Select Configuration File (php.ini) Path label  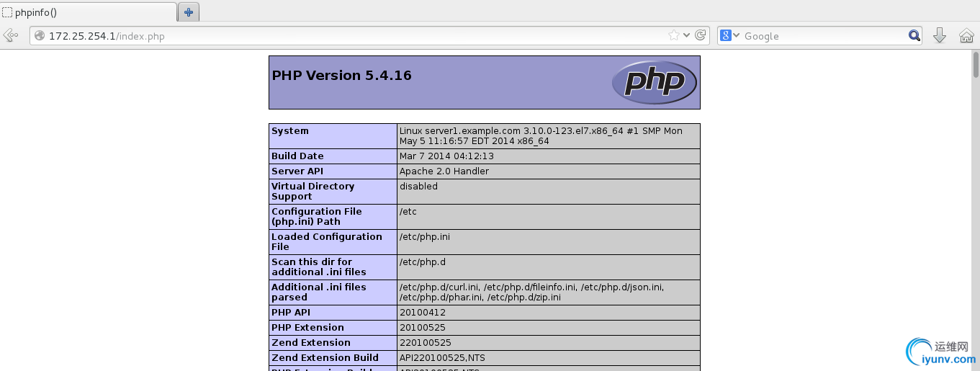coord(317,217)
